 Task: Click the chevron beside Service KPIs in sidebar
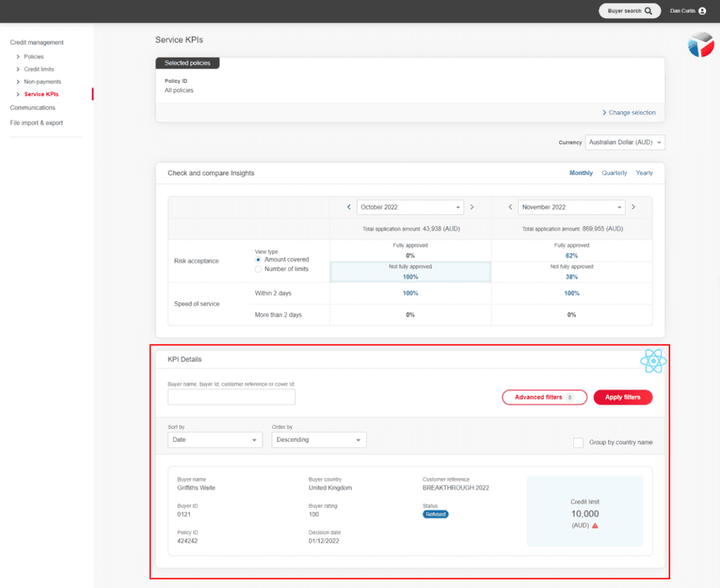(x=19, y=94)
